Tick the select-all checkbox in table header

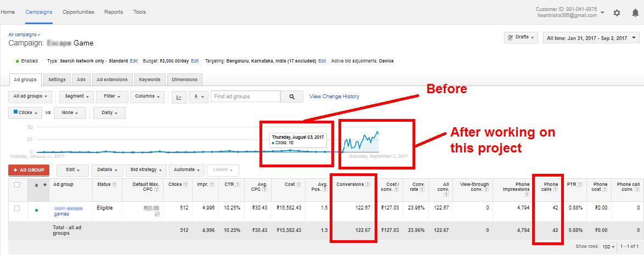[x=17, y=185]
